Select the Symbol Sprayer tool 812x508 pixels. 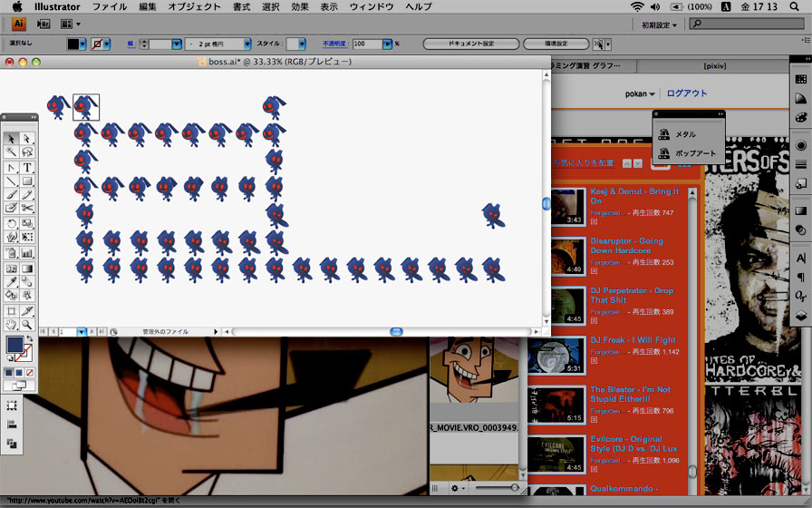point(12,253)
